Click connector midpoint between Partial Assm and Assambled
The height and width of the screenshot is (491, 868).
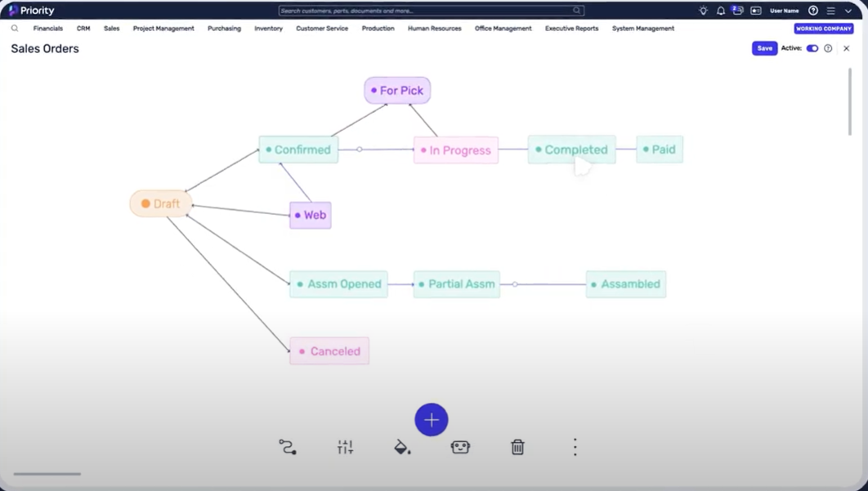click(x=515, y=284)
